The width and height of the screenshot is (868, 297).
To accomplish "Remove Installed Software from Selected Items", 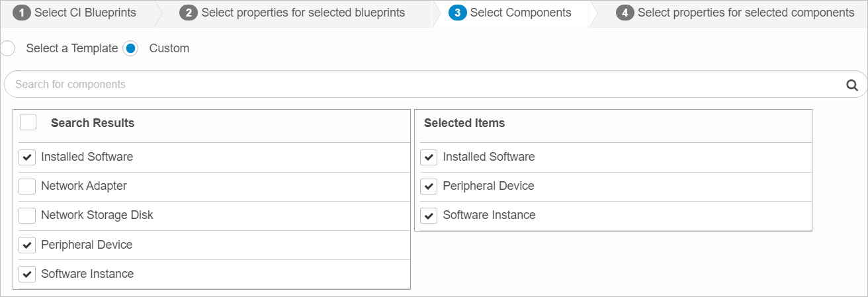I will (x=429, y=157).
